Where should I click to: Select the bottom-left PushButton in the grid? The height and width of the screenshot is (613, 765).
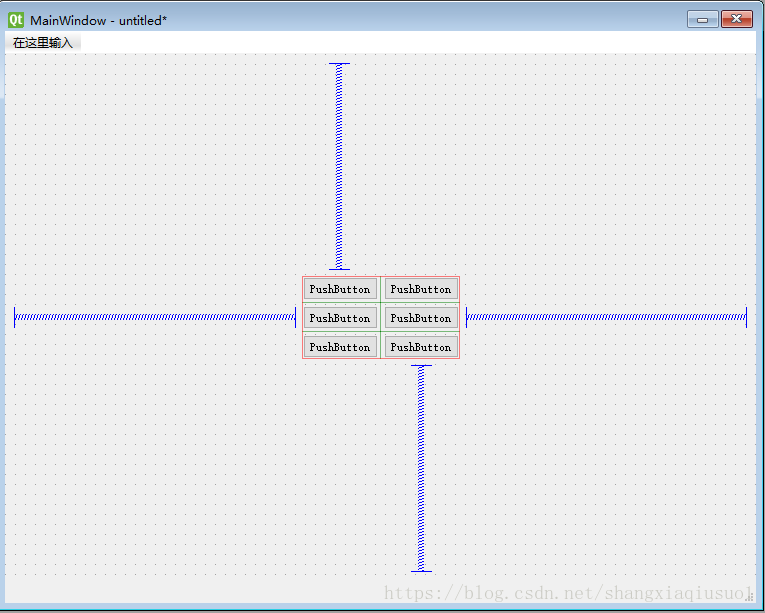(340, 347)
